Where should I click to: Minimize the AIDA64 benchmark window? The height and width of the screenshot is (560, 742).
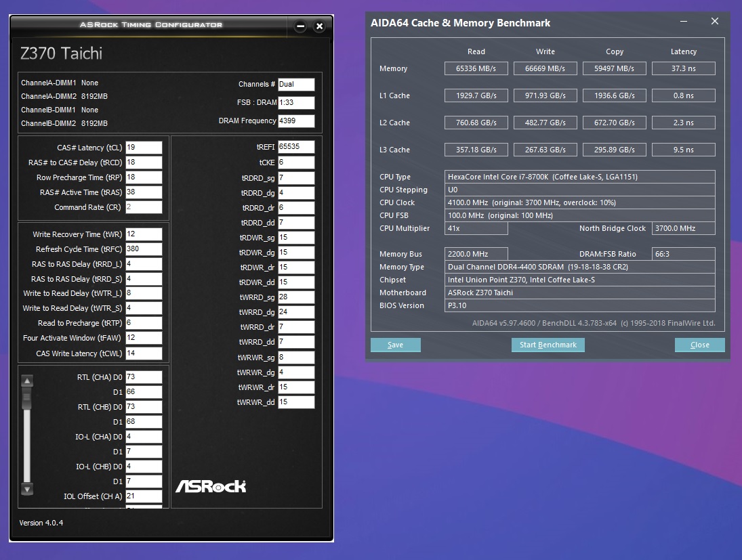click(683, 21)
